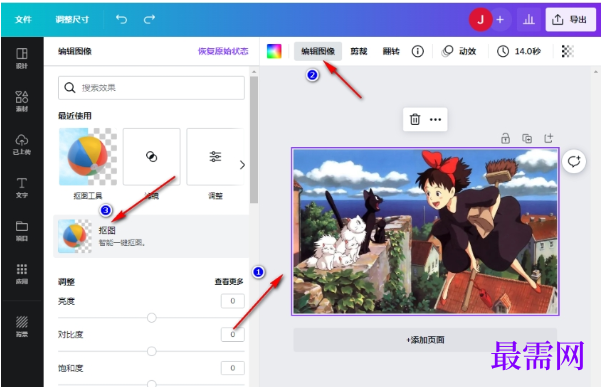Viewport: 603px width, 387px height.
Task: Click the 搜索效果 search effects field
Action: (x=151, y=88)
